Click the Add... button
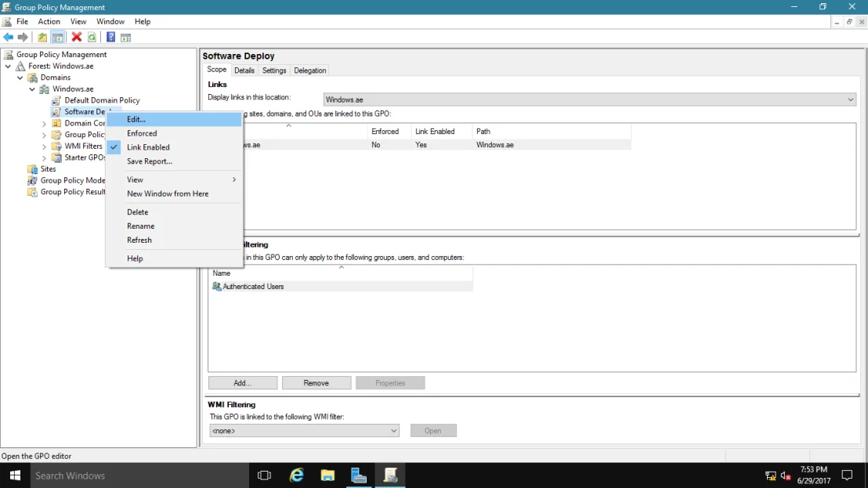Viewport: 868px width, 488px height. (x=243, y=383)
